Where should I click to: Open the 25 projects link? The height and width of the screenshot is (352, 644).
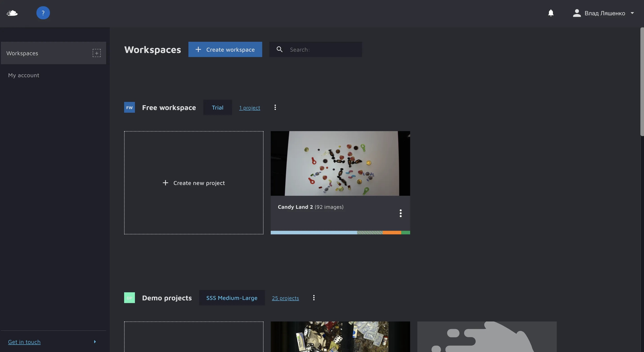point(285,298)
